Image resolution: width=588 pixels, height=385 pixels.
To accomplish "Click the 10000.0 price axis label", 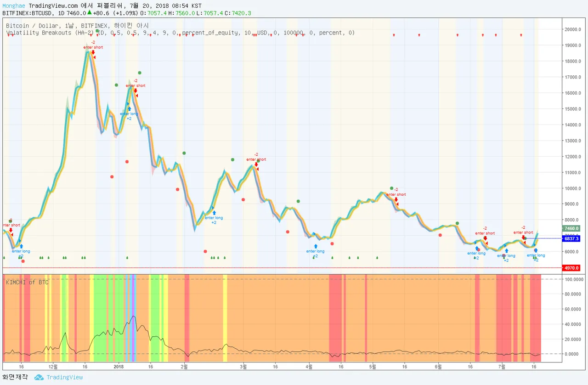I will tap(572, 188).
